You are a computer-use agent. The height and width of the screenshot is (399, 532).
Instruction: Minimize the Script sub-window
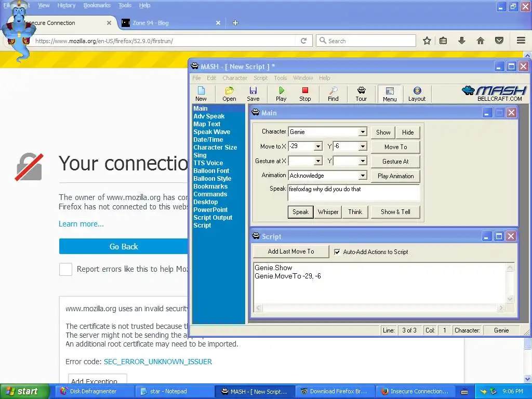(x=486, y=236)
